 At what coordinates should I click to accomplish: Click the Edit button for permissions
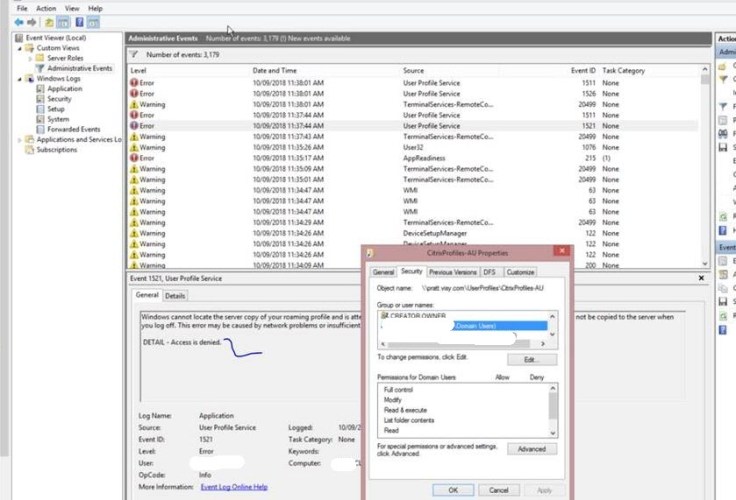pyautogui.click(x=531, y=359)
